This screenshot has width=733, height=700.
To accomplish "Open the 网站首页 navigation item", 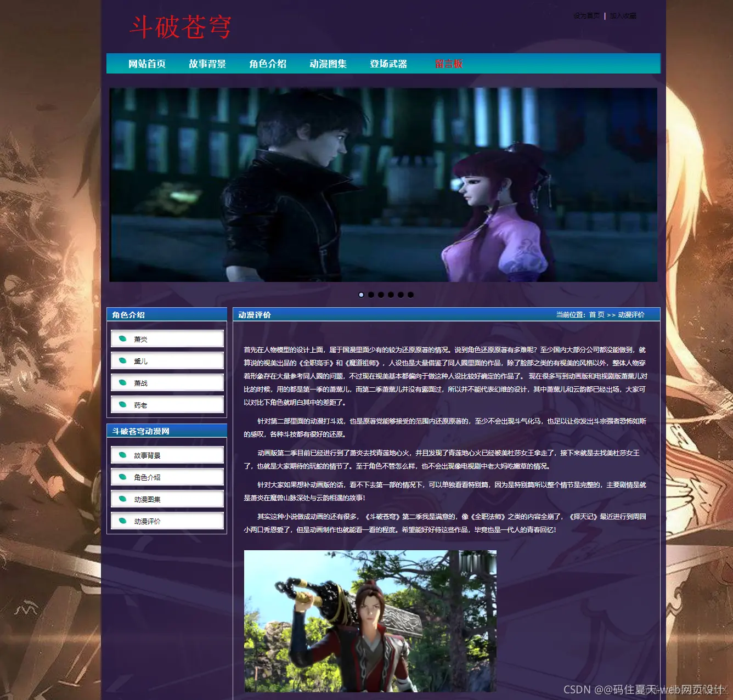I will (147, 63).
